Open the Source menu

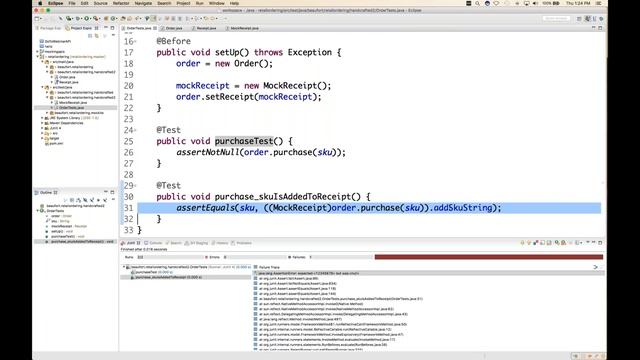100,3
